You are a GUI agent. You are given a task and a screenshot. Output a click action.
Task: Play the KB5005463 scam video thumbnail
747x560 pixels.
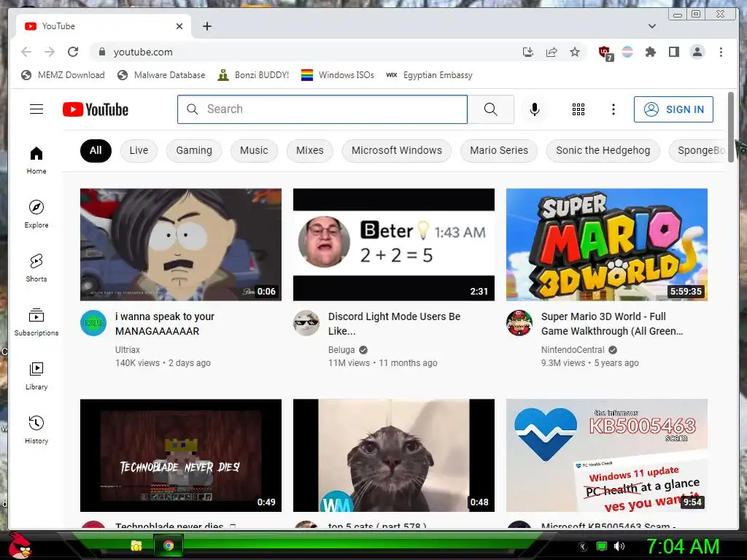pyautogui.click(x=606, y=455)
